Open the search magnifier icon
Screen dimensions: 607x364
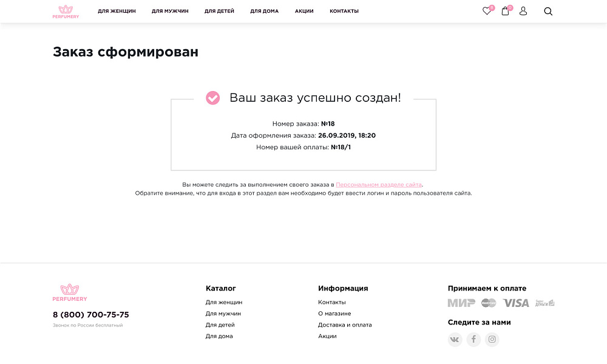[x=548, y=11]
